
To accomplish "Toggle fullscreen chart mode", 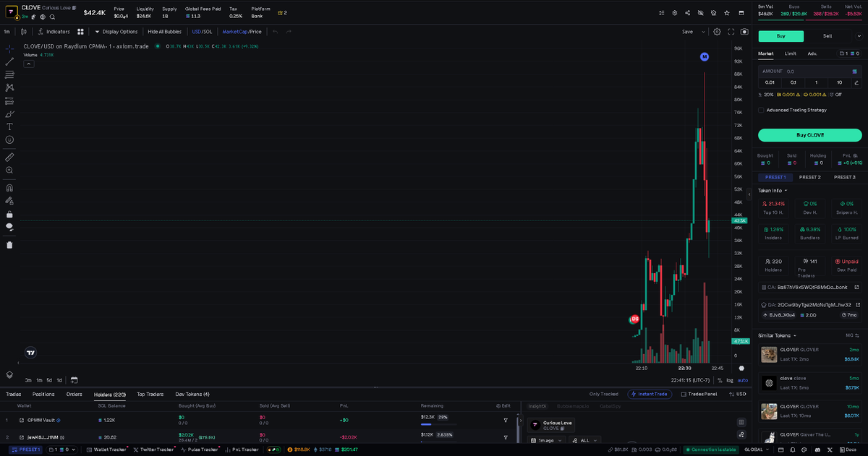I will tap(731, 32).
